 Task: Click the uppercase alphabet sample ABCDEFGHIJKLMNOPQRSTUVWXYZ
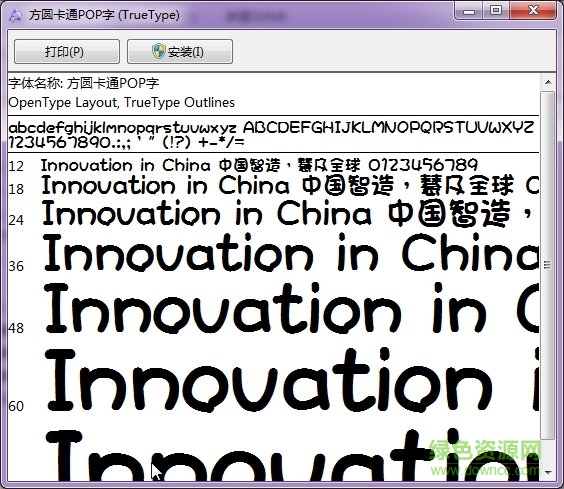click(x=388, y=127)
